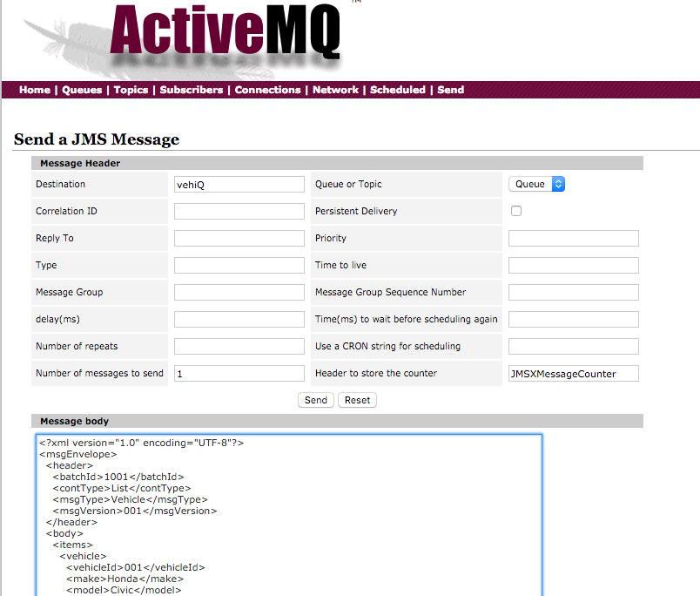The width and height of the screenshot is (700, 596).
Task: Click the Message Group input field
Action: (239, 292)
